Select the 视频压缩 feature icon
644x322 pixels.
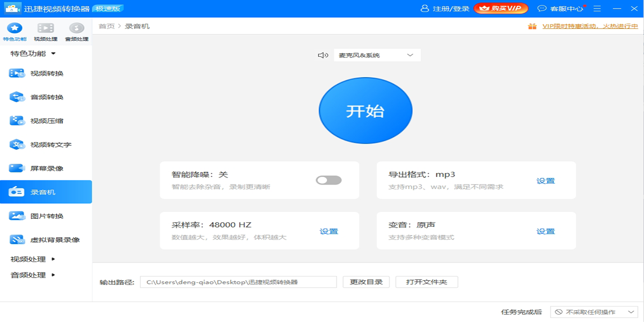tap(17, 121)
